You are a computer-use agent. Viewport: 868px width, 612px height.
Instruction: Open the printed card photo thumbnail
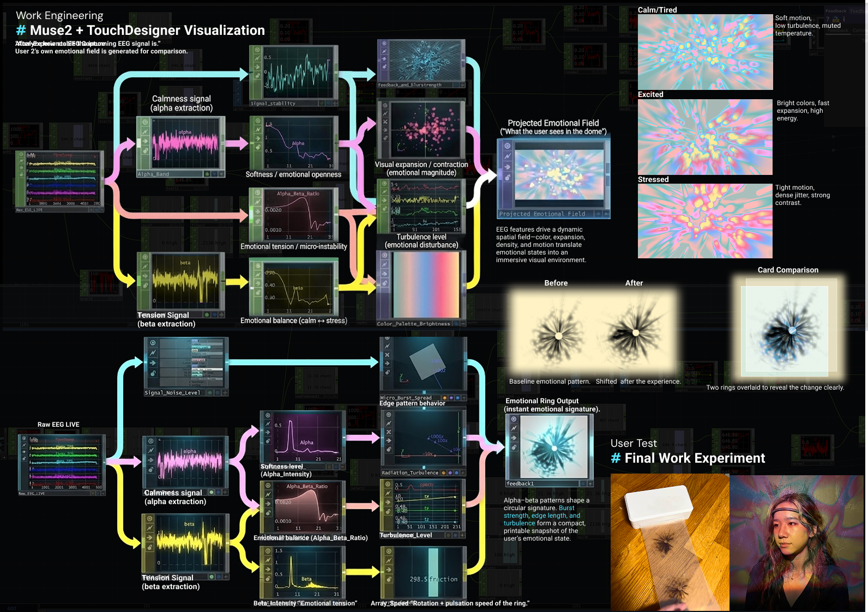[670, 543]
